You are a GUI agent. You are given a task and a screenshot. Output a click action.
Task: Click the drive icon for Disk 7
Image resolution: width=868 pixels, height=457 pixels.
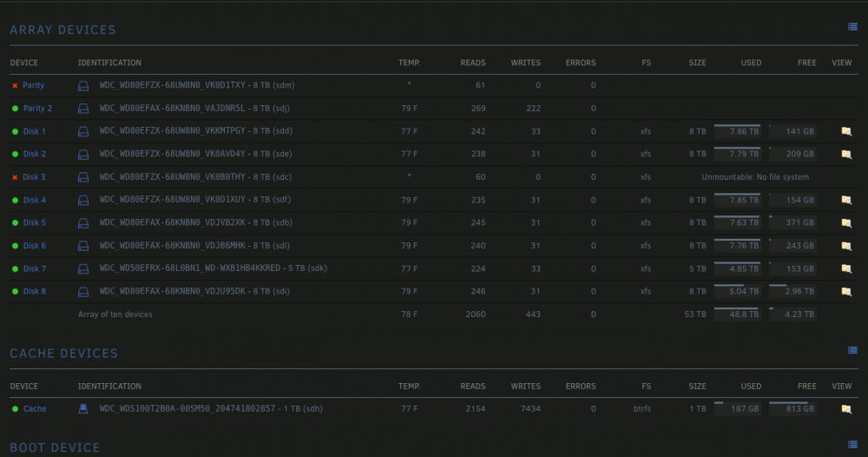point(83,268)
